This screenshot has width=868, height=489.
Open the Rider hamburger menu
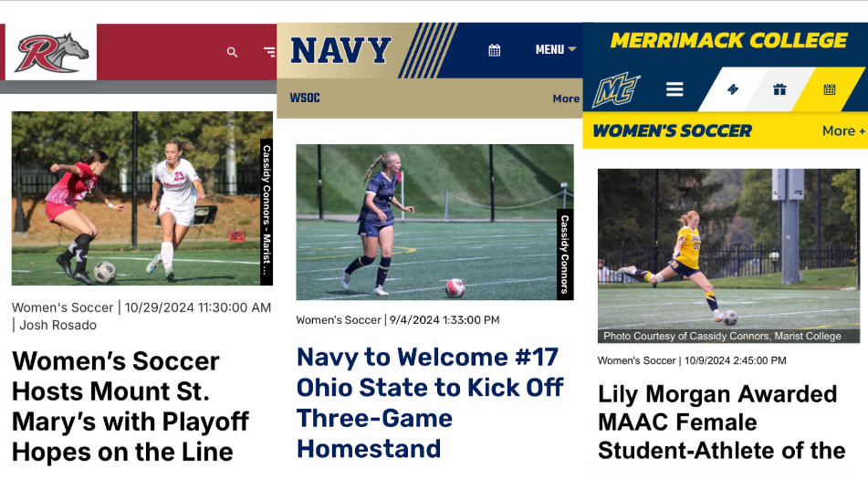click(268, 52)
